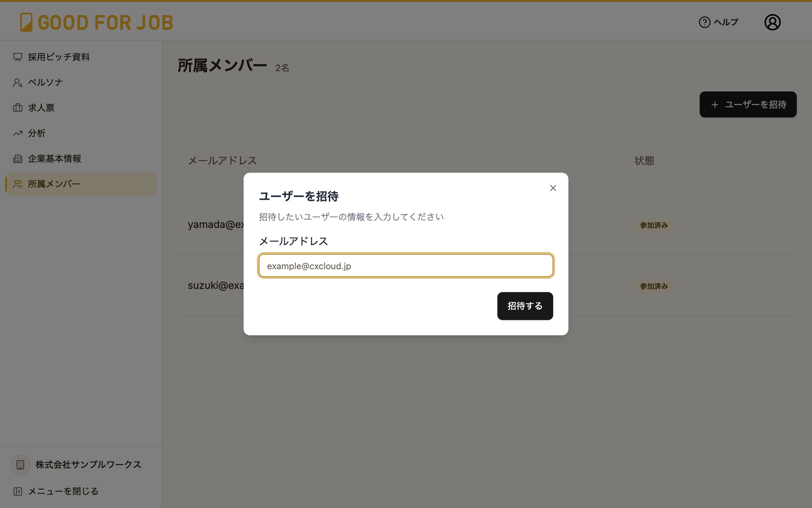Click the メニューを閉じる collapse panel icon

click(x=18, y=491)
